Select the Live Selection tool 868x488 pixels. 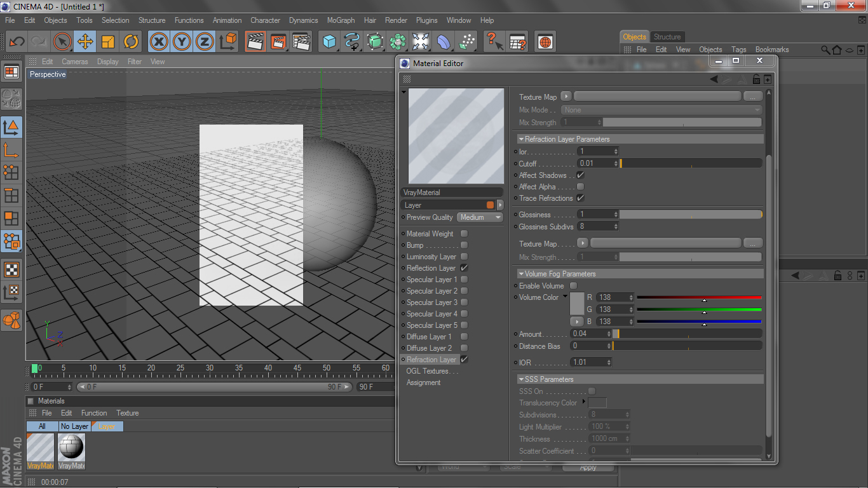coord(62,42)
